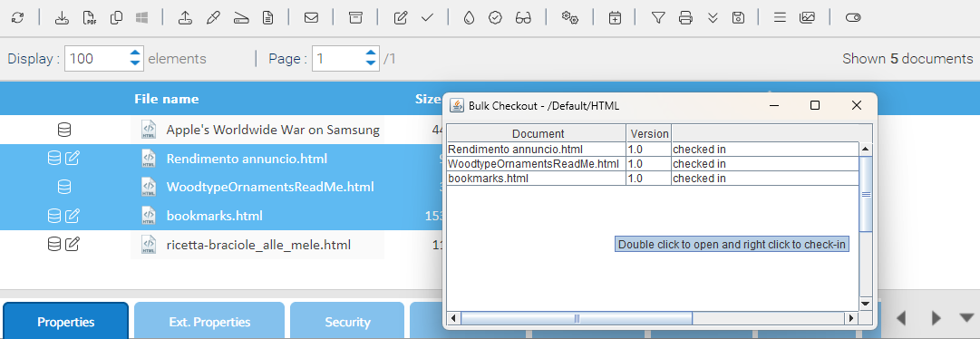Select Apple's Worldwide War on Samsung row
The height and width of the screenshot is (339, 980).
[273, 131]
